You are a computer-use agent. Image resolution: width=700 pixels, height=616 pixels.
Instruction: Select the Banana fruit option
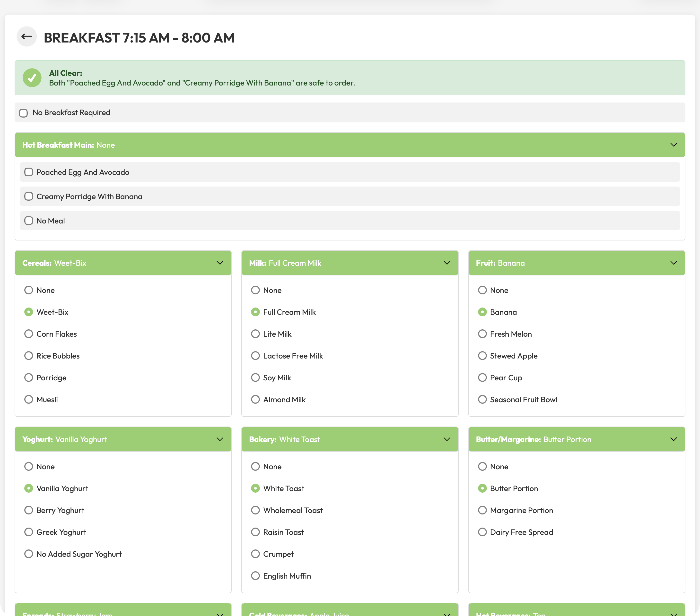[482, 312]
